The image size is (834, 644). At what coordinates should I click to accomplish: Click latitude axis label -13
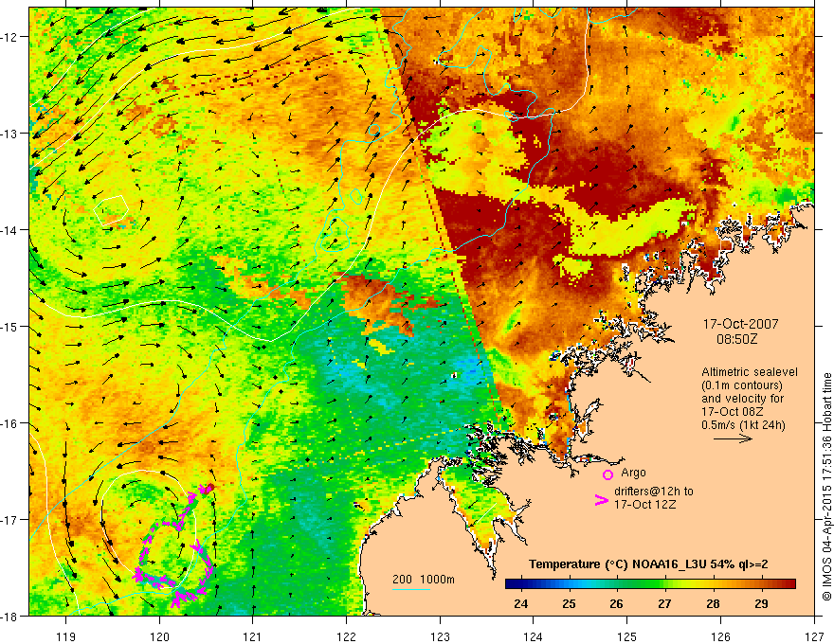10,134
